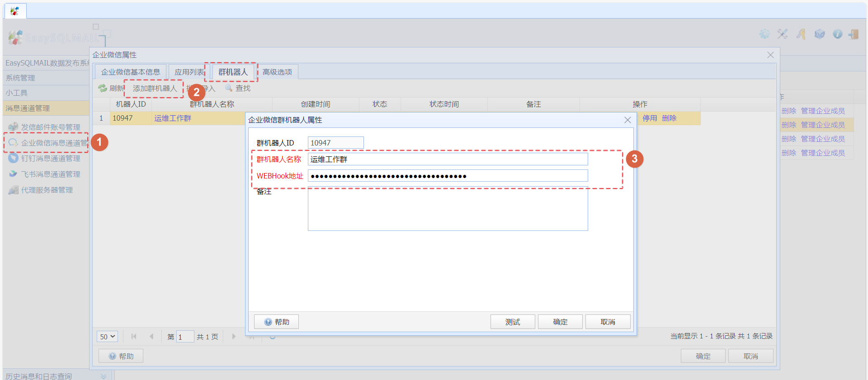The width and height of the screenshot is (868, 380).
Task: Focus the 备注 textarea
Action: pos(448,208)
